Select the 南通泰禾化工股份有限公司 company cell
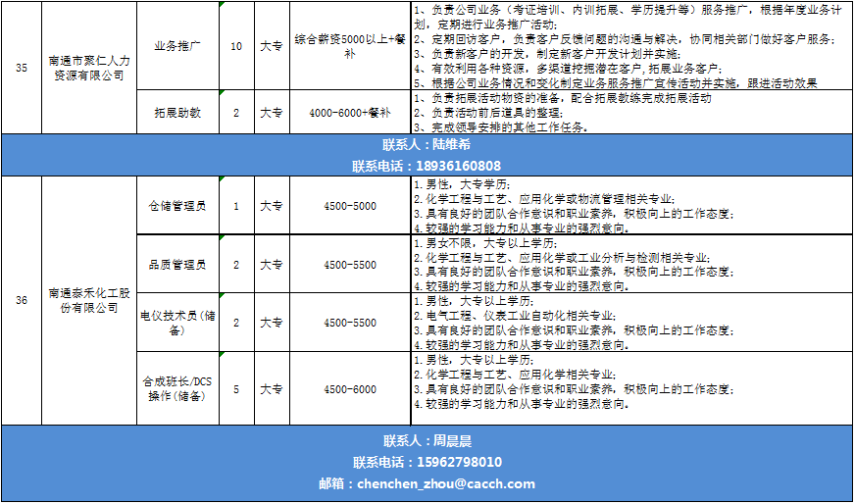 click(x=86, y=300)
